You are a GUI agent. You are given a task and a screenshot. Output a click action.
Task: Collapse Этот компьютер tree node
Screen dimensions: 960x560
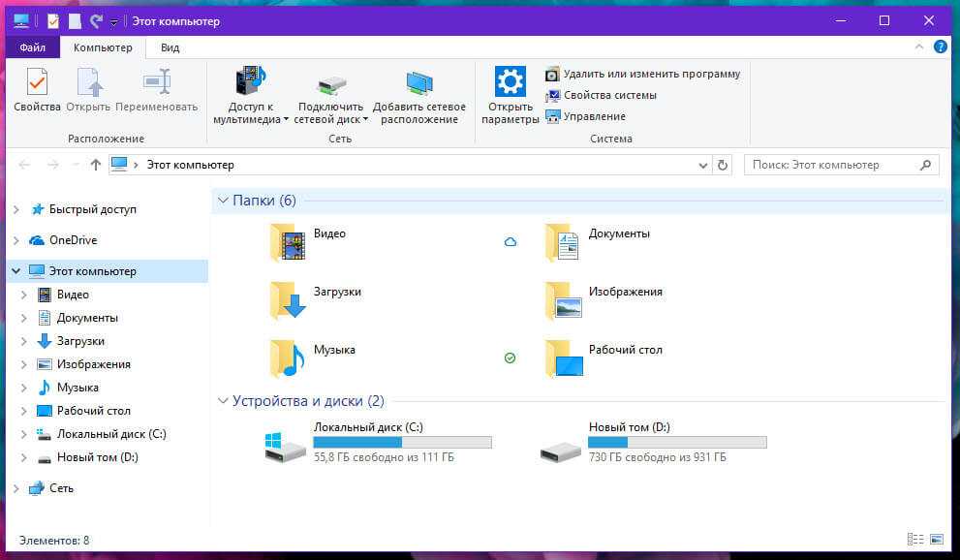coord(16,271)
